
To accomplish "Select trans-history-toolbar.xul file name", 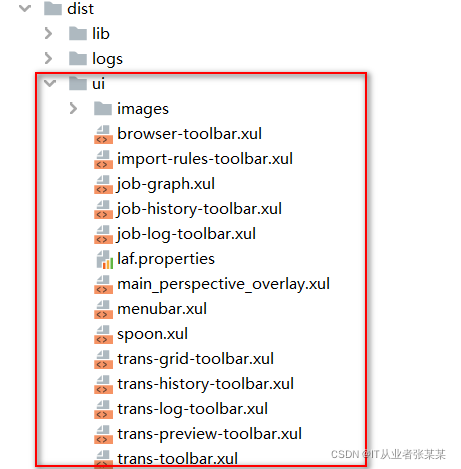I will (x=205, y=384).
